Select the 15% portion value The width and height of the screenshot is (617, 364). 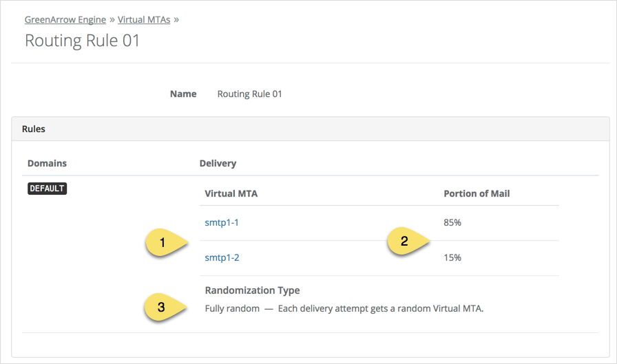click(452, 258)
